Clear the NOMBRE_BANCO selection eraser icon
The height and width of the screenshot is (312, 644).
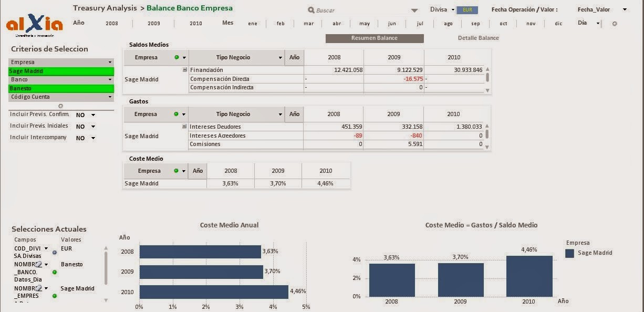[38, 264]
